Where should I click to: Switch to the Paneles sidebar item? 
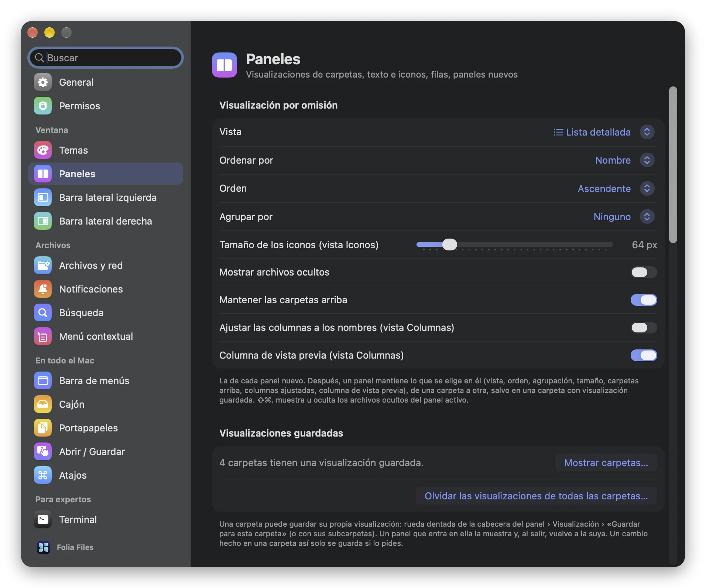(106, 174)
